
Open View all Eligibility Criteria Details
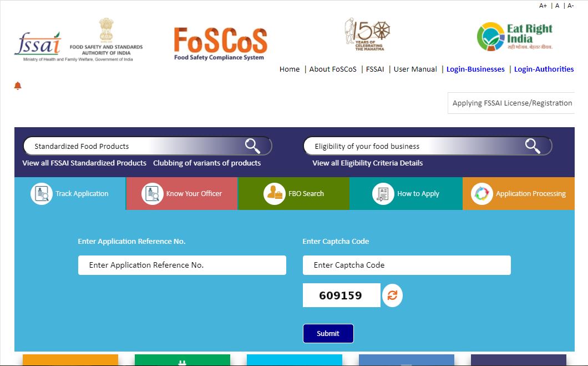pyautogui.click(x=367, y=163)
